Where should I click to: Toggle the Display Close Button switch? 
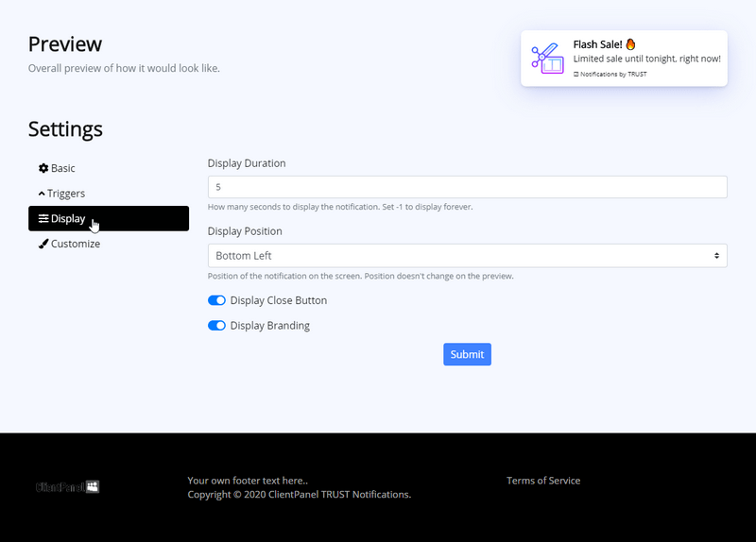pos(216,300)
